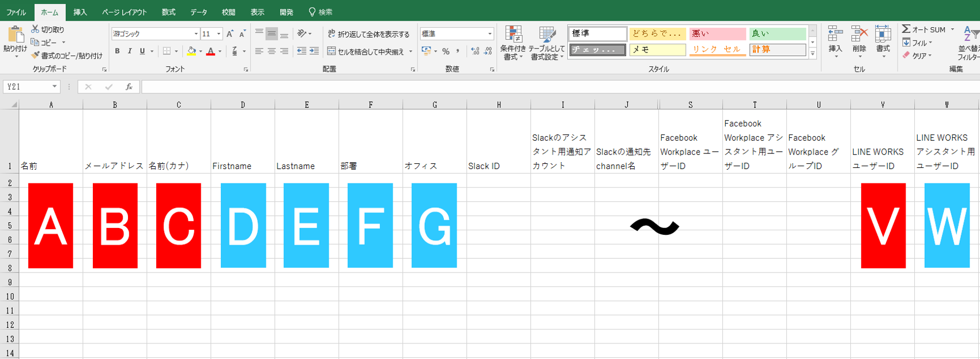The height and width of the screenshot is (359, 980).
Task: Click the red Font Color A
Action: point(210,51)
